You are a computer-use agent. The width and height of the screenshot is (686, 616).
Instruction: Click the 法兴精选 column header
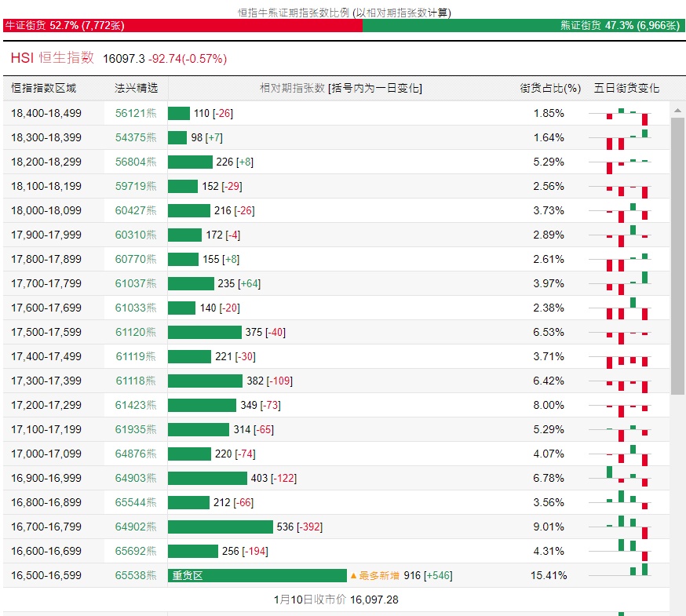coord(136,89)
